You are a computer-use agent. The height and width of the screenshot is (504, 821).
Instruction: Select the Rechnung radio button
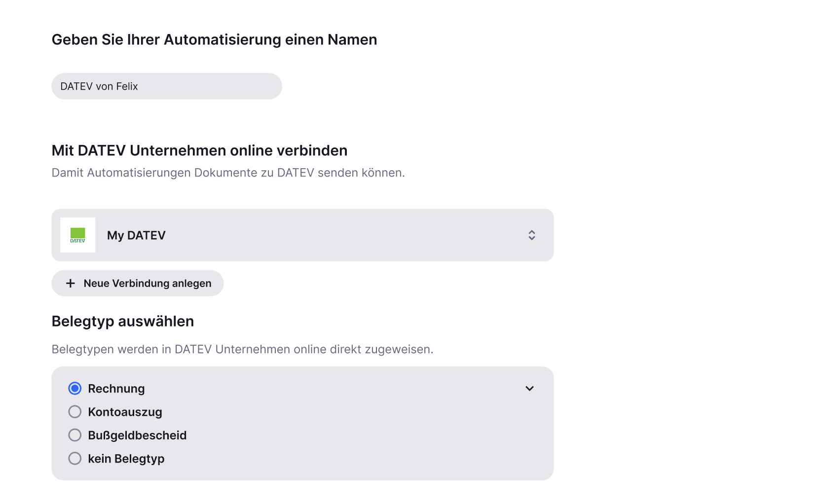75,389
